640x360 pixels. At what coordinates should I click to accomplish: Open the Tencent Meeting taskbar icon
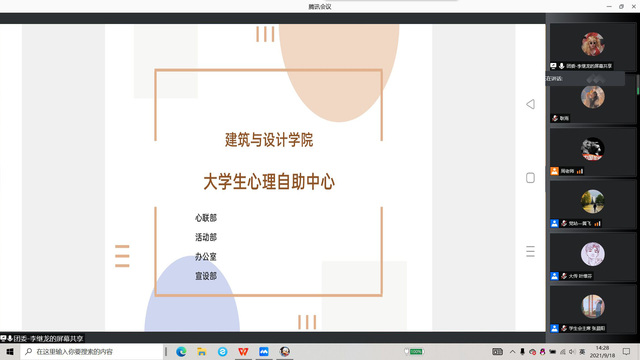tap(264, 351)
